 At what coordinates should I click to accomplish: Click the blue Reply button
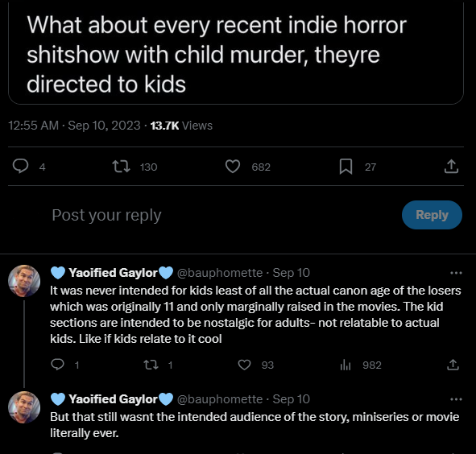tap(432, 215)
